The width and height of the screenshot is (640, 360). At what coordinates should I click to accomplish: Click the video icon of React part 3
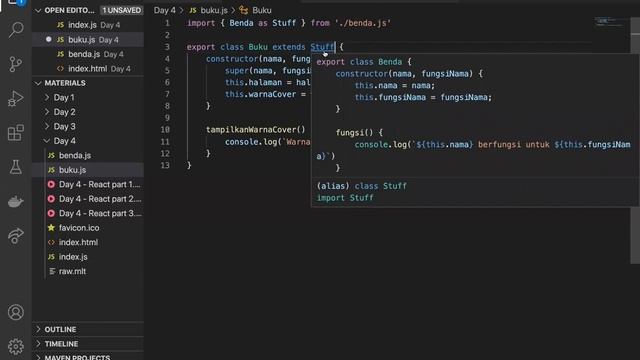51,213
